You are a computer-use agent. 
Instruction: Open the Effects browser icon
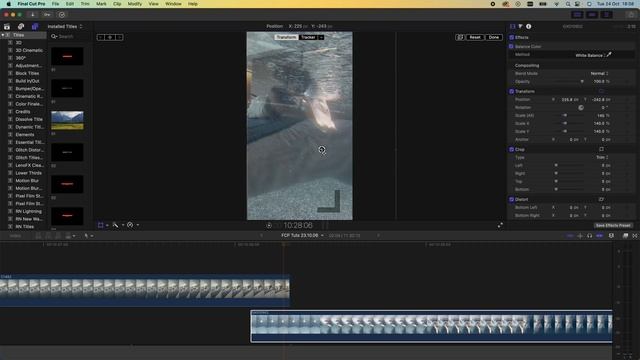(x=625, y=236)
